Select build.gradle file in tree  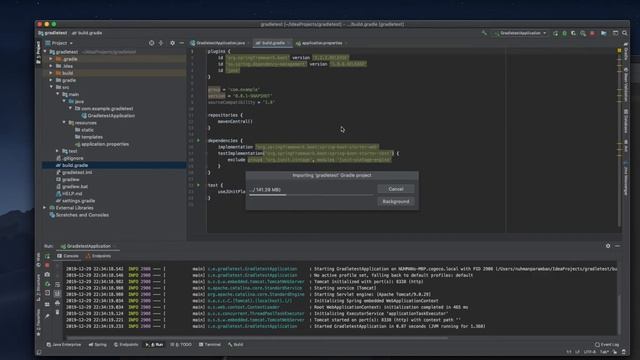pos(72,165)
